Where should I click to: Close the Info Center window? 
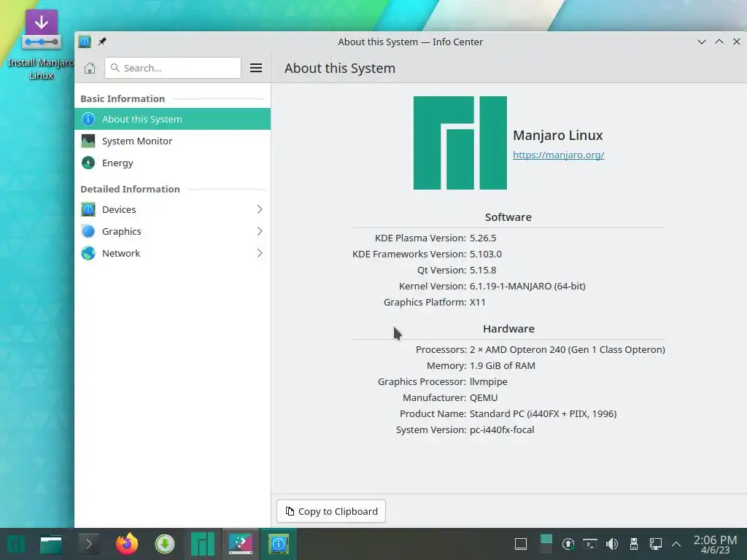737,42
